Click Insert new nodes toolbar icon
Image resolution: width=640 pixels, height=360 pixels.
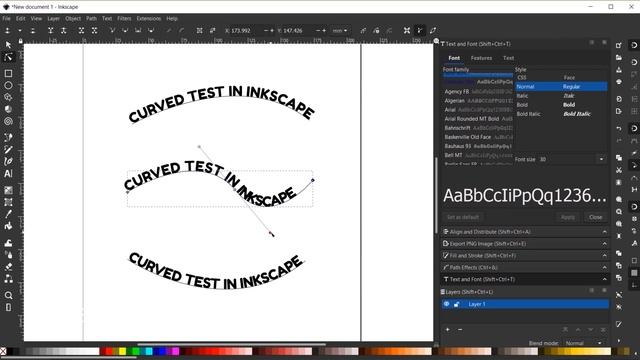click(7, 31)
